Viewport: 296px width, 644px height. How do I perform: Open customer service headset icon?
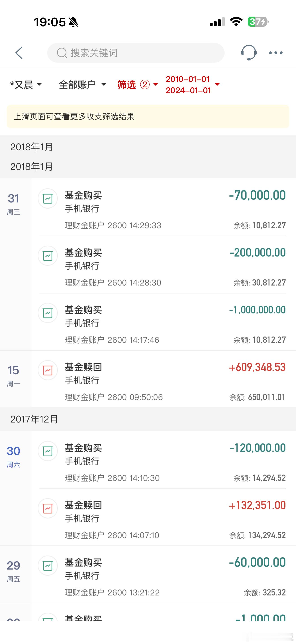[249, 53]
